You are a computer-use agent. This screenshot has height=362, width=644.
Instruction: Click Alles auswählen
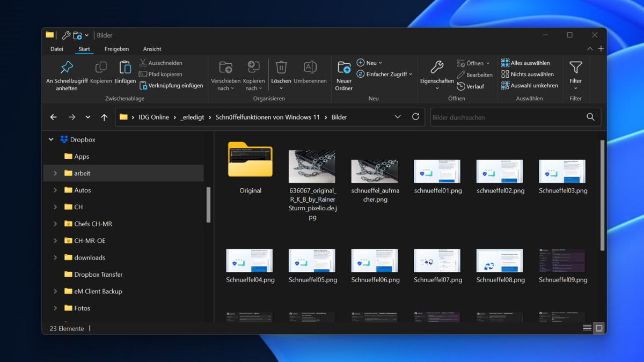(525, 63)
